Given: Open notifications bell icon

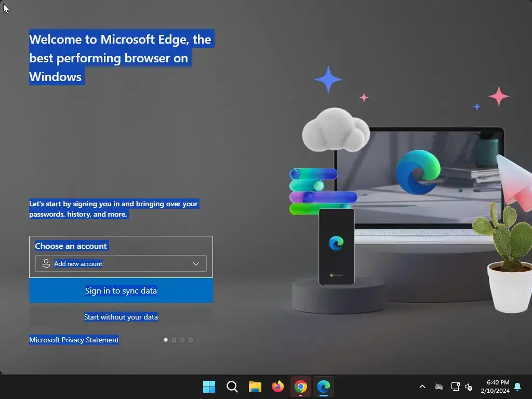Looking at the screenshot, I should [518, 387].
